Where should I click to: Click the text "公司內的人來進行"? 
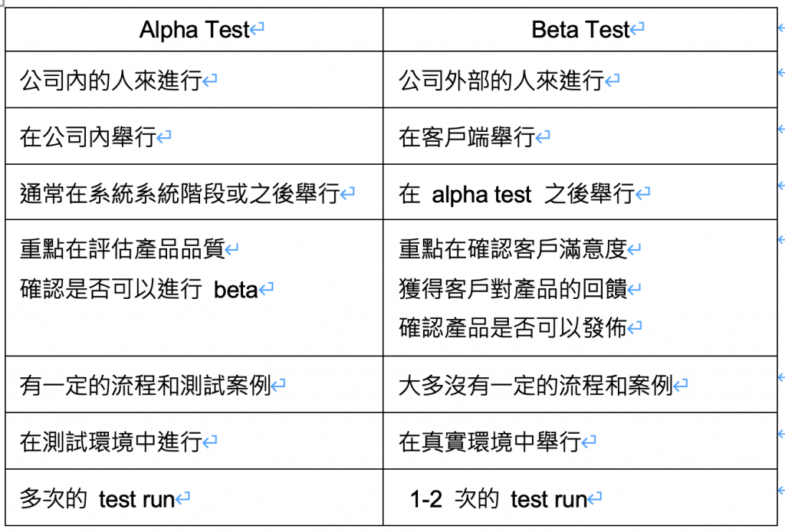tap(111, 80)
